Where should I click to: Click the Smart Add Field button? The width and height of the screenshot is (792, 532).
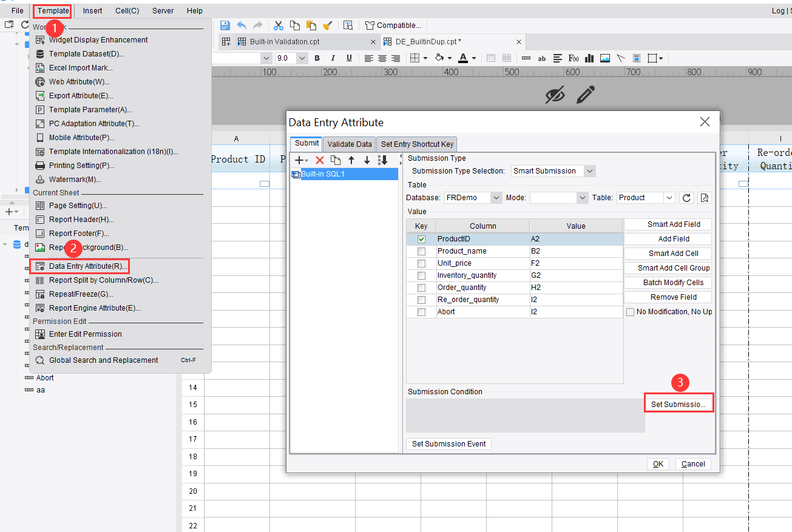[x=668, y=224]
